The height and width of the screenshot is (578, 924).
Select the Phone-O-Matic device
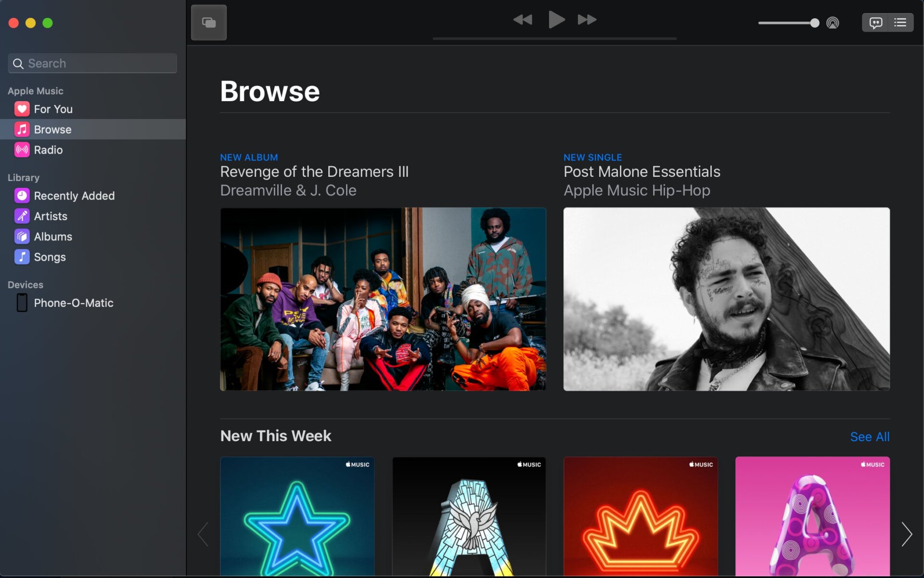[x=73, y=303]
